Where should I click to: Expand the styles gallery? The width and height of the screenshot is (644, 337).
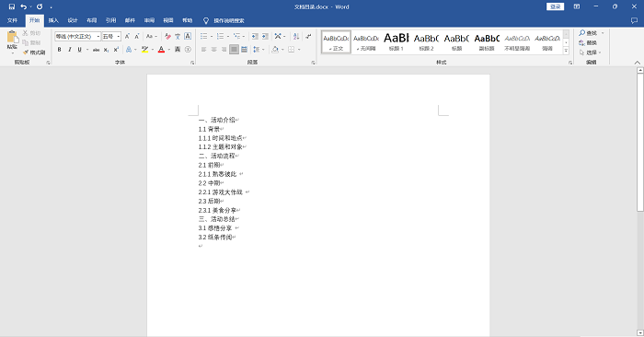(566, 51)
